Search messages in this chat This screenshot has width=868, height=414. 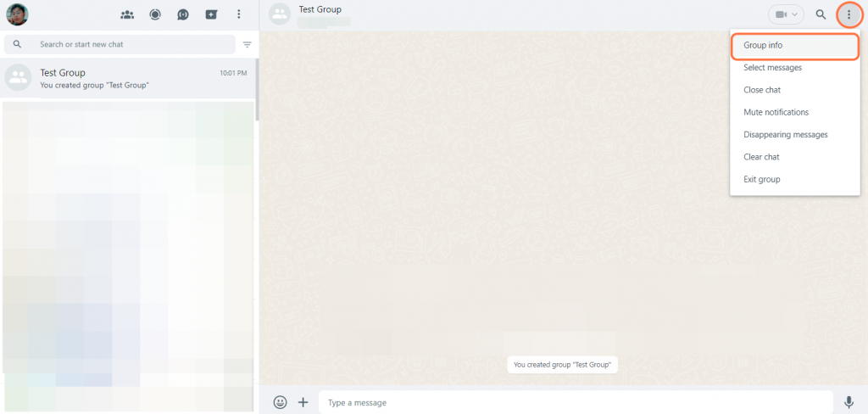pos(821,15)
